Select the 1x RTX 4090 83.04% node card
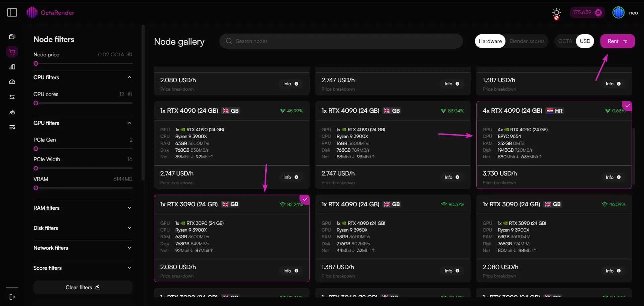 [393, 145]
